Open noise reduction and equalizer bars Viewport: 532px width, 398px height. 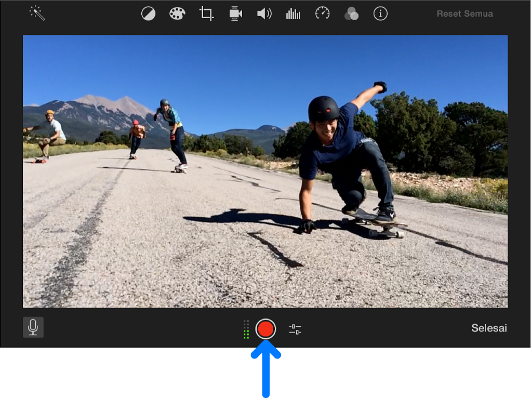click(x=293, y=14)
